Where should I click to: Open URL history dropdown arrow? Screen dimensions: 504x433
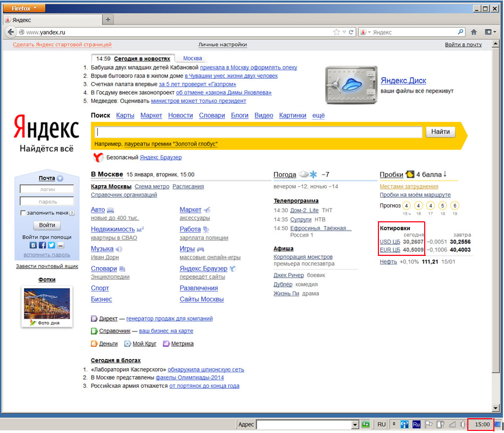[x=344, y=32]
